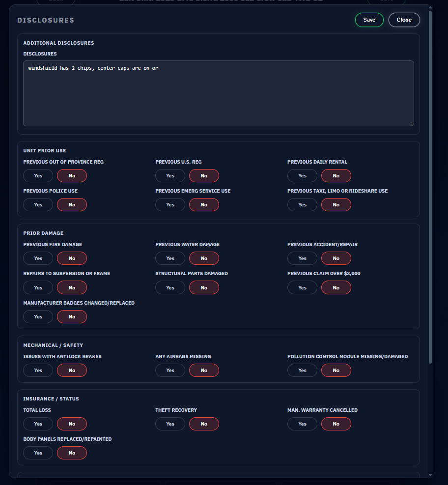
Task: Select Yes for Previous Fire Damage
Action: tap(38, 258)
